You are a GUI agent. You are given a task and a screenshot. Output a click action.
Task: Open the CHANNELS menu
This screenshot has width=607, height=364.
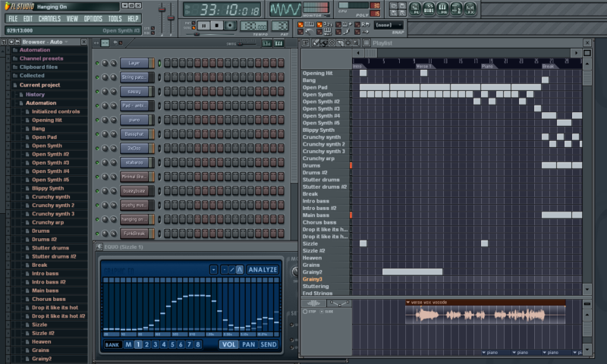pos(49,18)
